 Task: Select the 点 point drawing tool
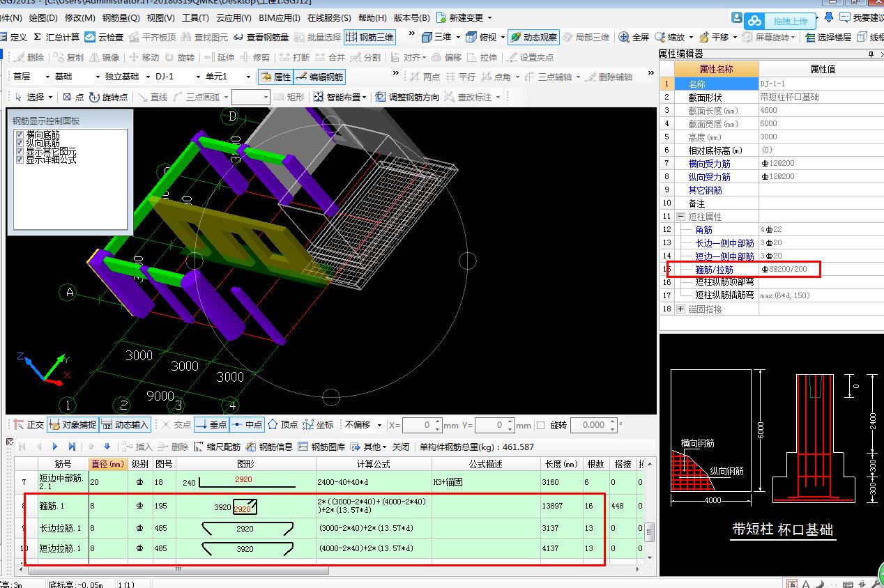pos(73,97)
